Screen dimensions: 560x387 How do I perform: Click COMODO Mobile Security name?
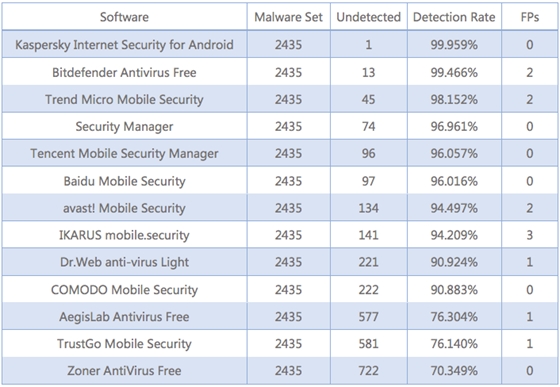(124, 290)
